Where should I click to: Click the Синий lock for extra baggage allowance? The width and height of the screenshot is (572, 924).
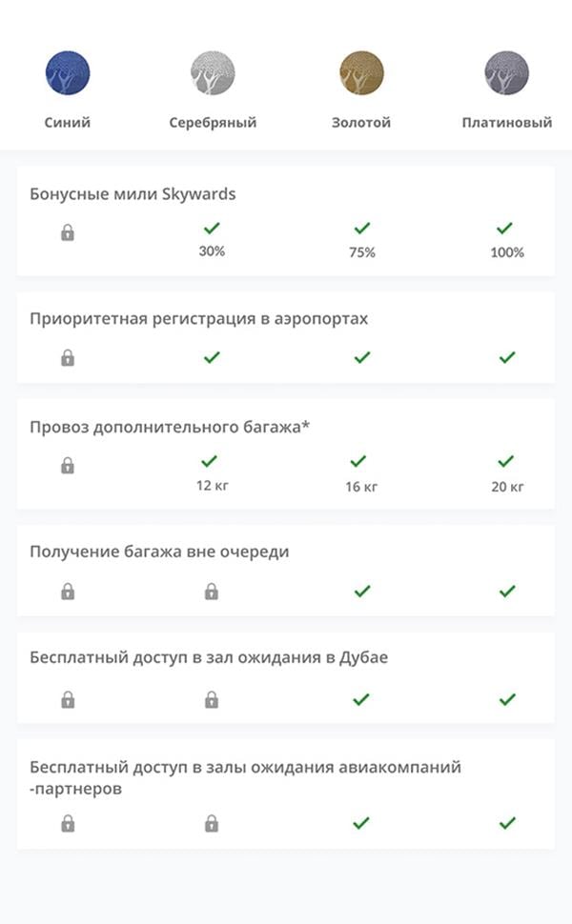[x=68, y=466]
